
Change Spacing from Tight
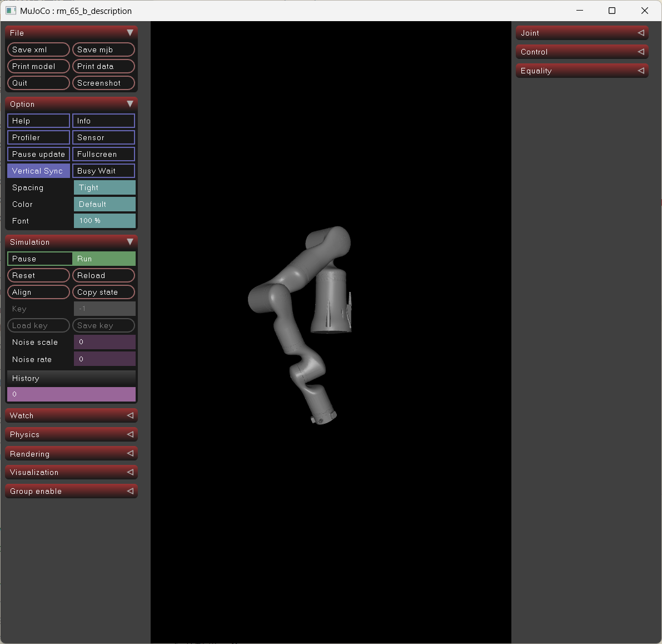(104, 187)
